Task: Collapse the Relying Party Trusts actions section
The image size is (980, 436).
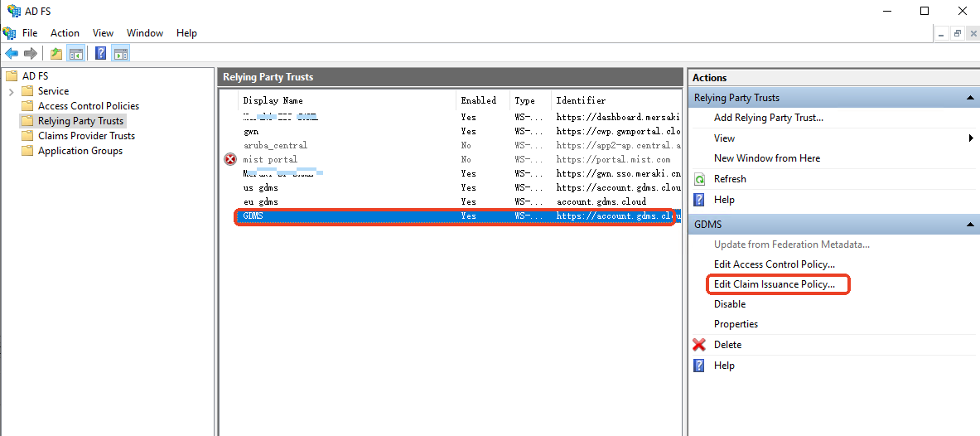Action: [970, 98]
